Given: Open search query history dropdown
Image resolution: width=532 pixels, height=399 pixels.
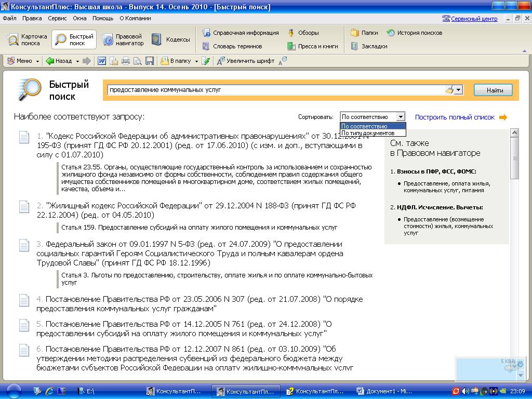Looking at the screenshot, I should 459,90.
